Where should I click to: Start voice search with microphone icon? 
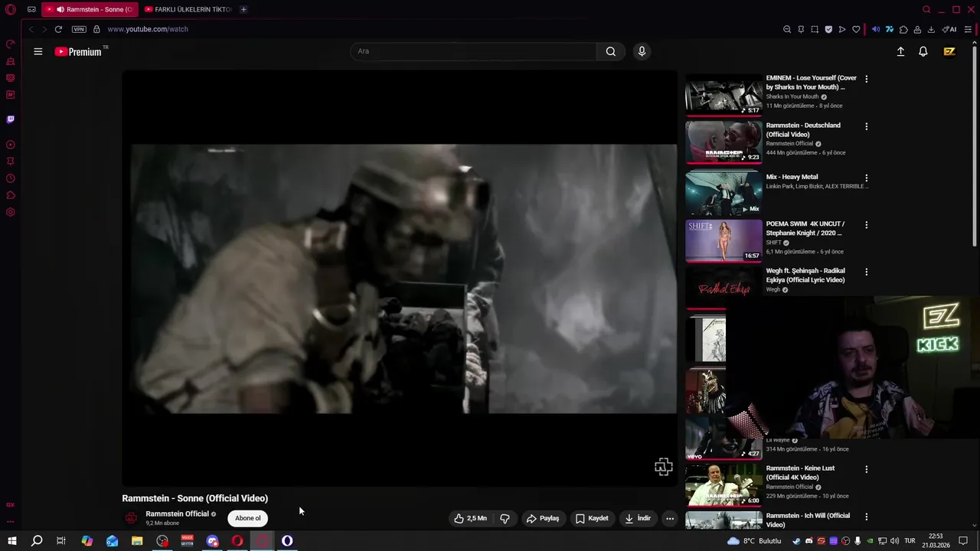(x=642, y=51)
